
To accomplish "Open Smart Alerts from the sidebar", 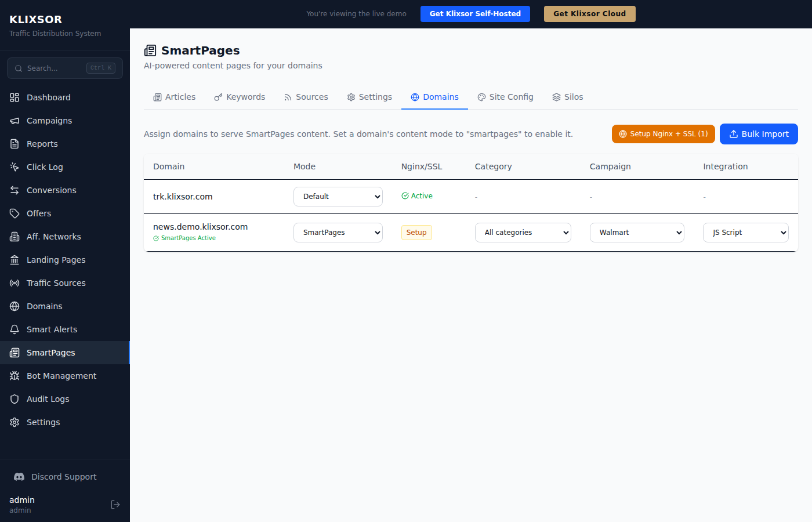I will coord(50,329).
